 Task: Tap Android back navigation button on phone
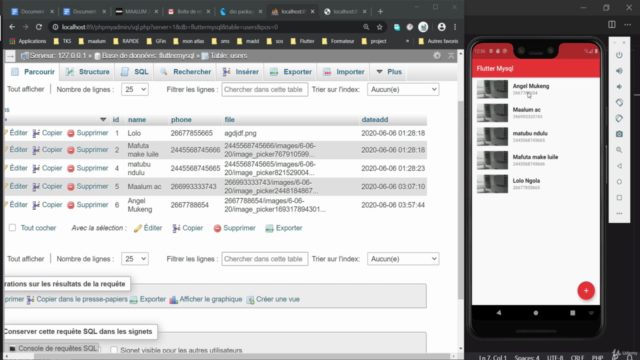[499, 313]
